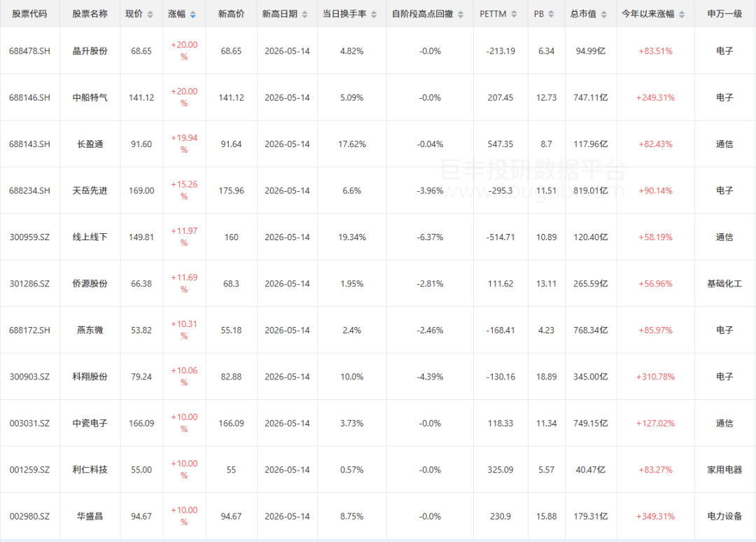Select stock name 长盈通
This screenshot has width=756, height=542.
(x=90, y=144)
